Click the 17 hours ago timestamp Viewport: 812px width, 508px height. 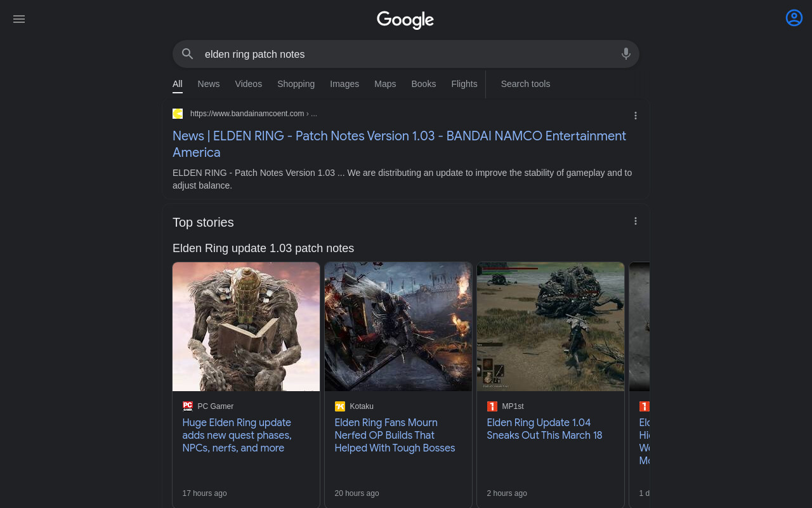click(204, 493)
